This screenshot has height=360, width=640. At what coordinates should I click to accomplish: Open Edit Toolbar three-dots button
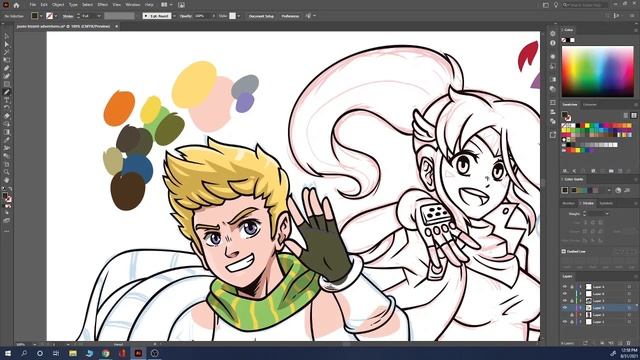(7, 231)
